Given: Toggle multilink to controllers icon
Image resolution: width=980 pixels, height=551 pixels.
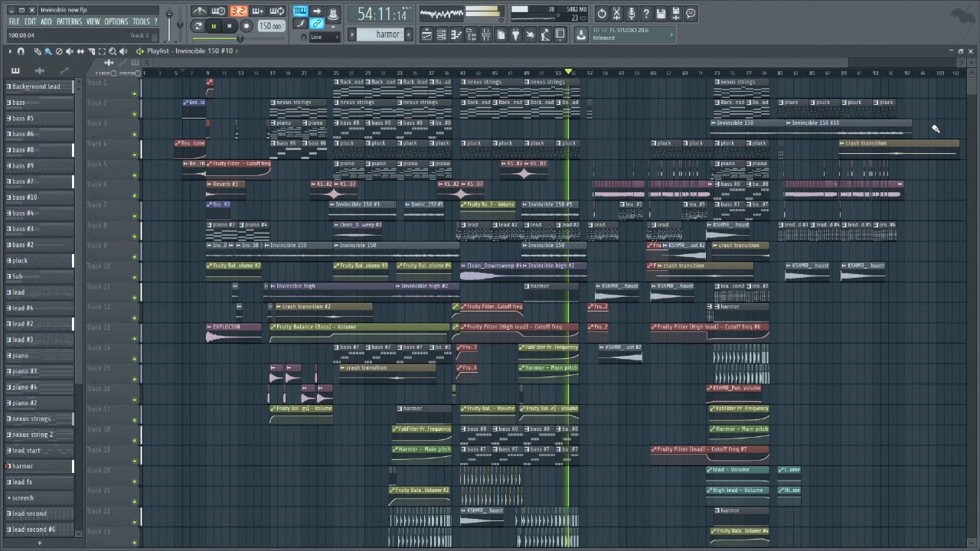Looking at the screenshot, I should 317,24.
